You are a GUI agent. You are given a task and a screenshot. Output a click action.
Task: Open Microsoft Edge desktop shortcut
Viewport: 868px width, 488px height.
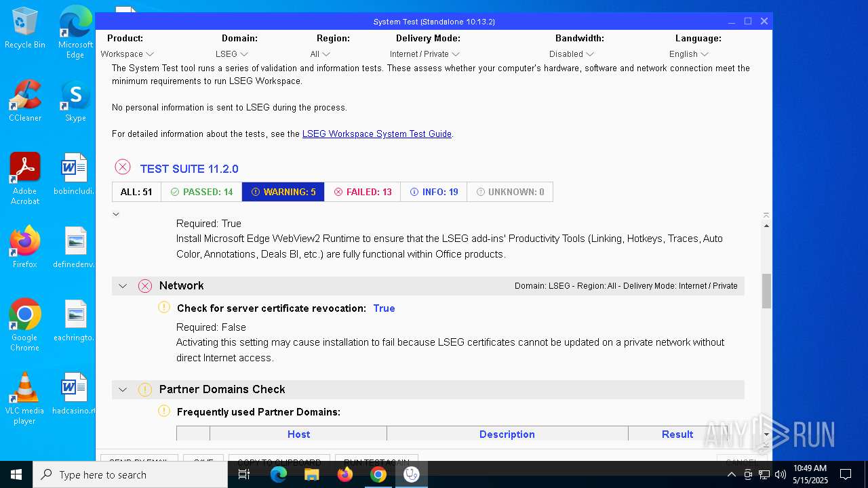click(x=75, y=32)
